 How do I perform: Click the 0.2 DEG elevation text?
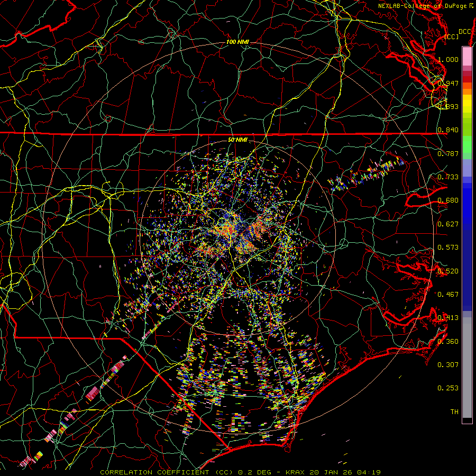(254, 472)
